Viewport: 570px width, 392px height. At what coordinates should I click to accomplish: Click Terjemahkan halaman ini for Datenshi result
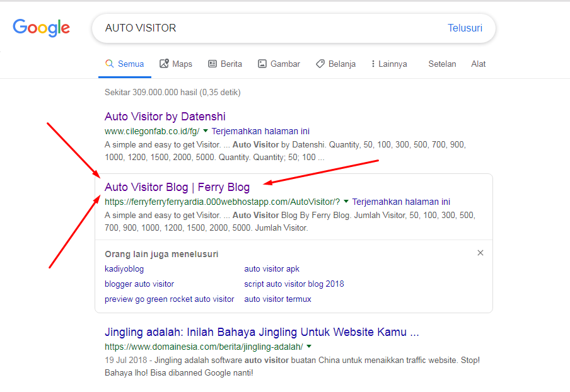coord(260,131)
